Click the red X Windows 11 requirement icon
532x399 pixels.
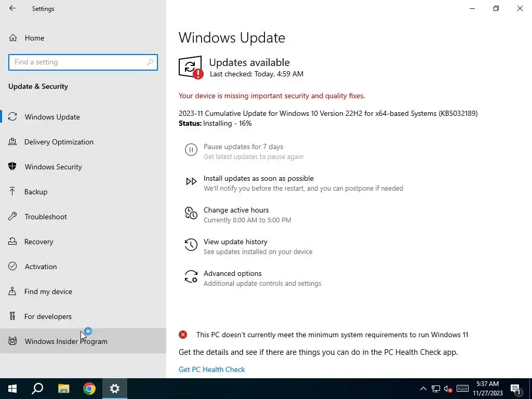click(x=183, y=335)
